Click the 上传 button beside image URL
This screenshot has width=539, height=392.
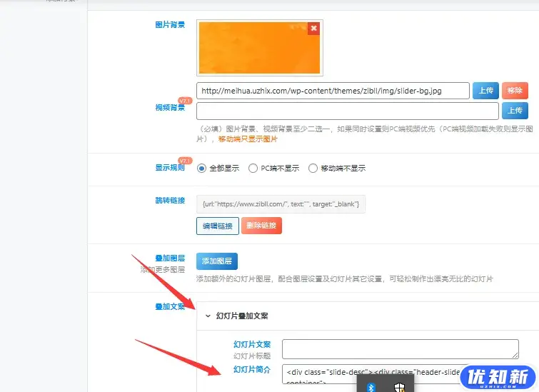(x=485, y=91)
